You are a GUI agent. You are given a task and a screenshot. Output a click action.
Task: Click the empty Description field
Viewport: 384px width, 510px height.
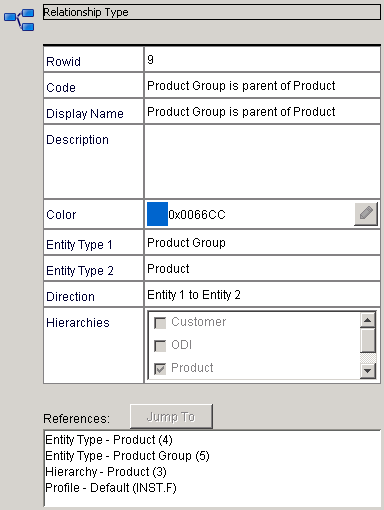click(262, 162)
